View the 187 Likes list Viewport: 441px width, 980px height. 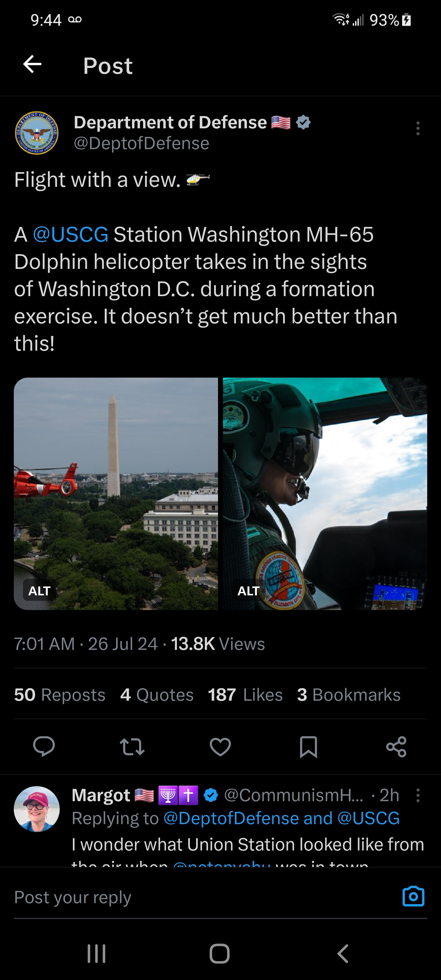click(245, 695)
